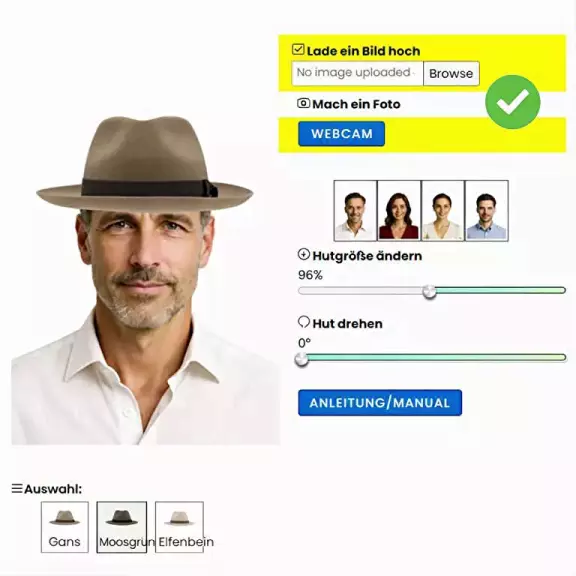Choose the Gans hat color option
576x576 pixels.
coord(65,527)
